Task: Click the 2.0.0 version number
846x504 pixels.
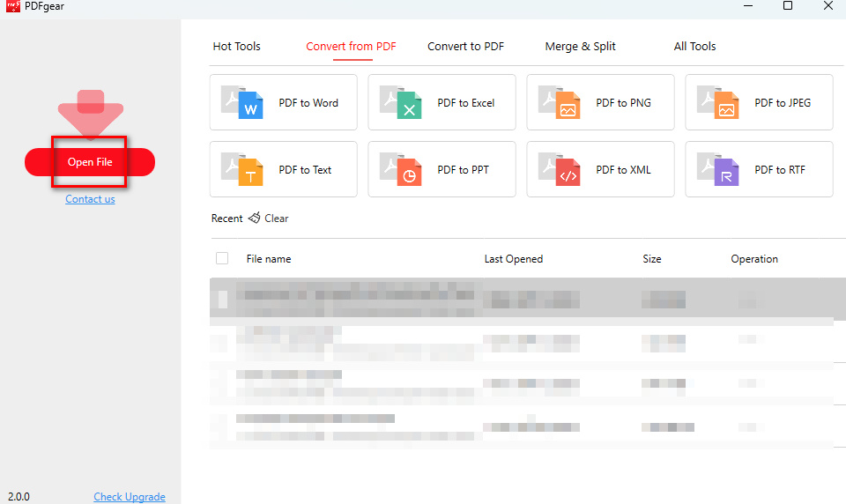Action: click(x=19, y=496)
